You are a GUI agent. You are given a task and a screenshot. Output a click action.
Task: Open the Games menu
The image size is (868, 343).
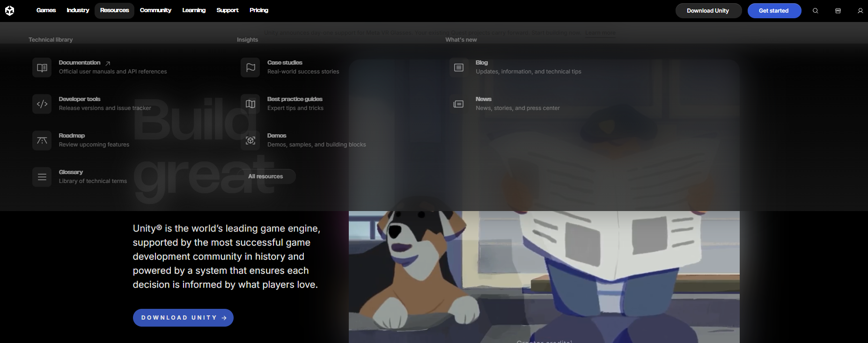coord(46,10)
